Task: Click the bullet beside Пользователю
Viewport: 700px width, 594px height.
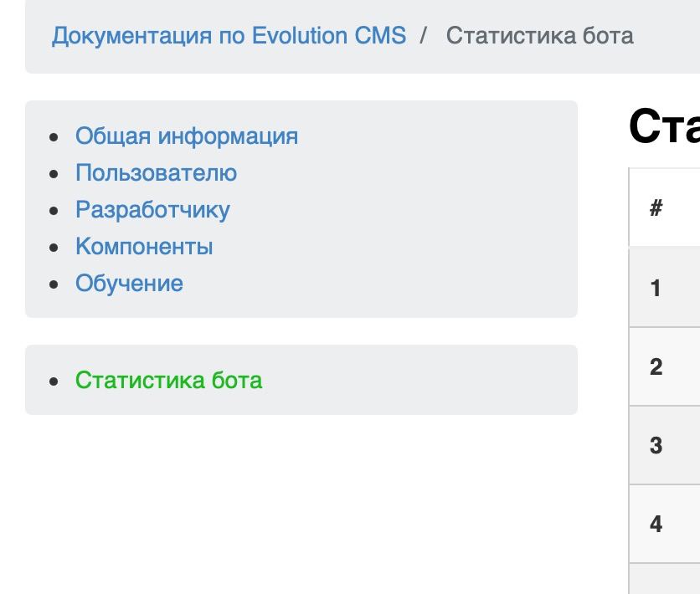Action: [54, 173]
